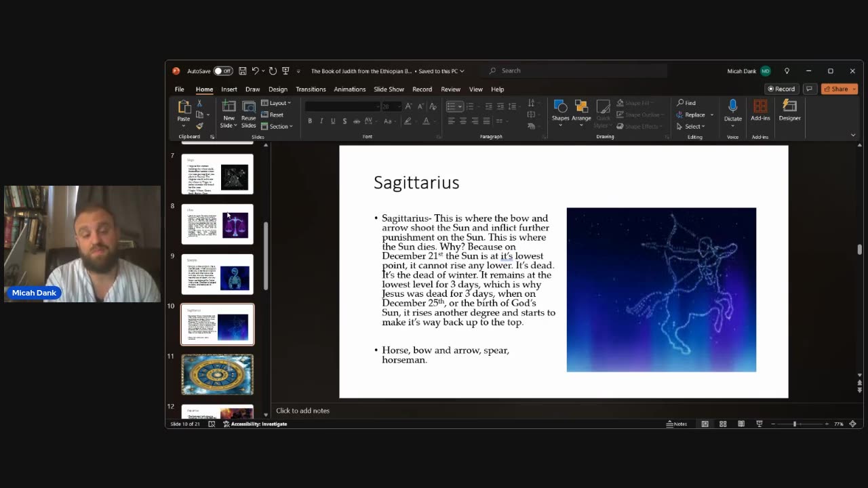Toggle the AutoSave switch
Screen dimensions: 868x488
[223, 70]
